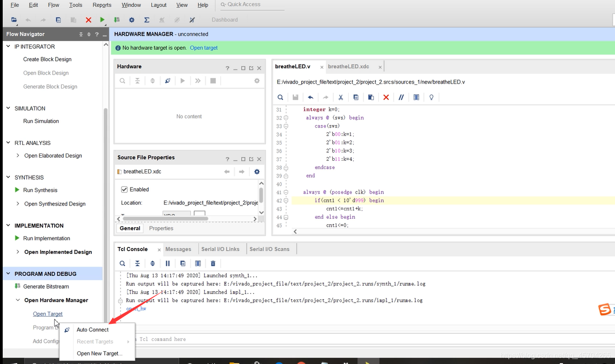Open Source File Properties settings gear
This screenshot has height=364, width=615.
pos(257,172)
